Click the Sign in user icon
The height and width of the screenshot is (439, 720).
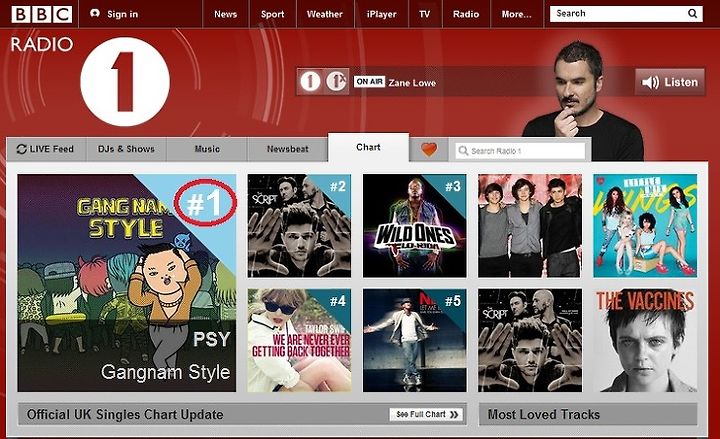click(x=95, y=13)
